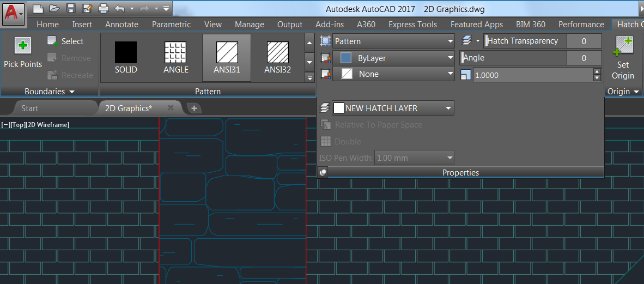Close the 2D Graphics file tab
Viewport: 644px width, 284px height.
[171, 108]
